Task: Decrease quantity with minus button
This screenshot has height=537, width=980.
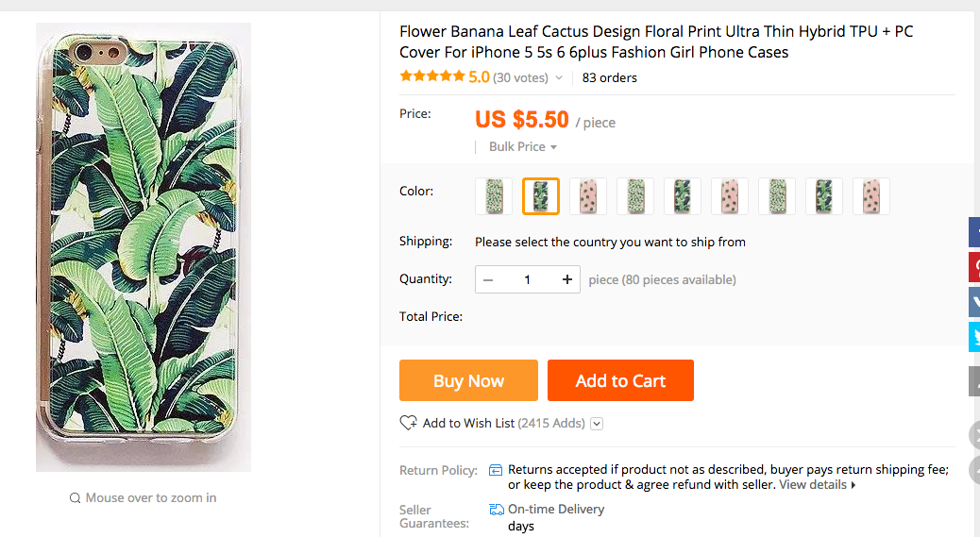Action: (x=488, y=279)
